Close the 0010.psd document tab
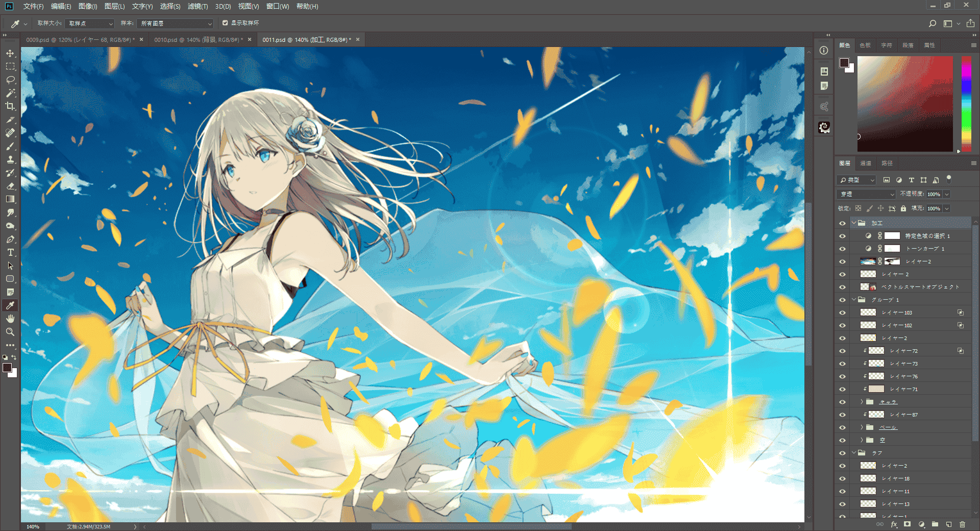 click(250, 40)
